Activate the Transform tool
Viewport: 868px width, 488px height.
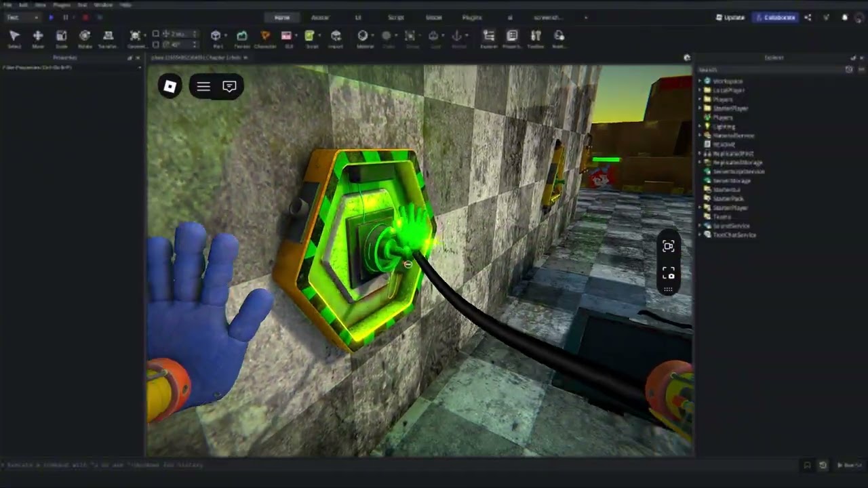coord(108,39)
